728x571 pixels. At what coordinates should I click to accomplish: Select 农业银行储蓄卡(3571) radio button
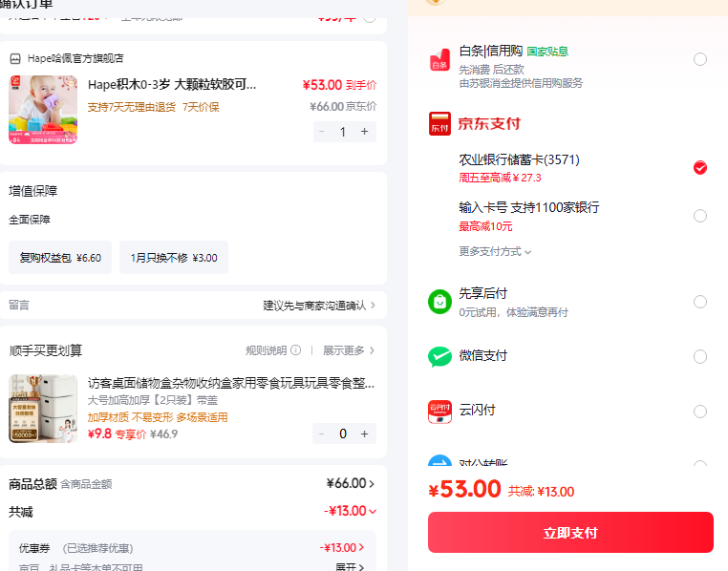point(700,167)
